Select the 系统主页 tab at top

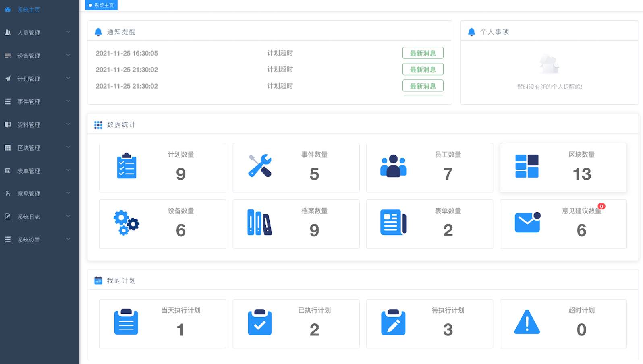(x=102, y=5)
